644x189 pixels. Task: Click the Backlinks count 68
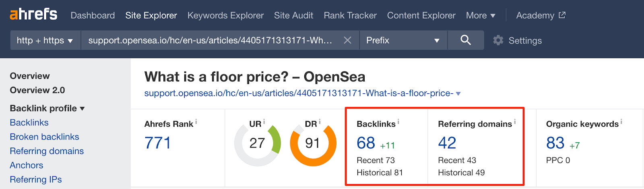point(366,143)
